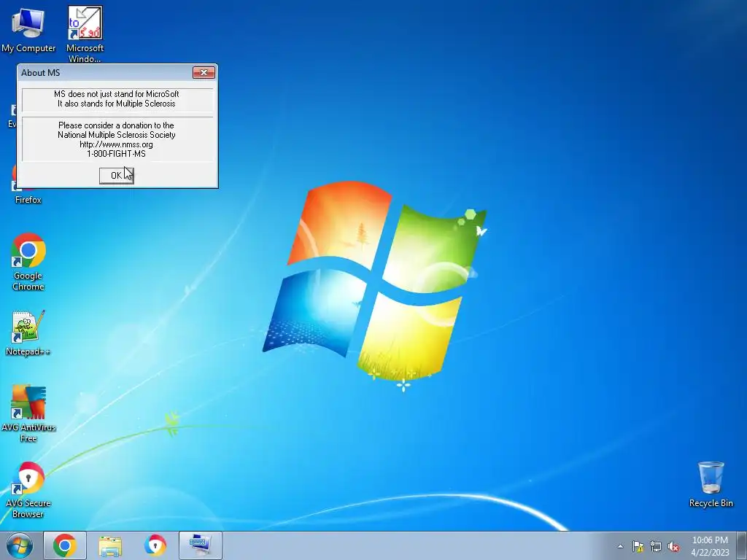Screen dimensions: 747x560
Task: Click the 1-800-FIGHT-MS text
Action: 116,154
